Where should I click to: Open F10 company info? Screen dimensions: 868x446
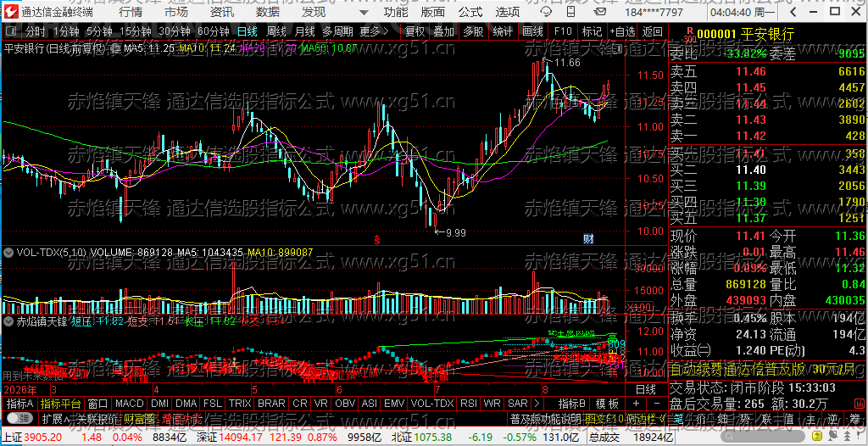563,32
